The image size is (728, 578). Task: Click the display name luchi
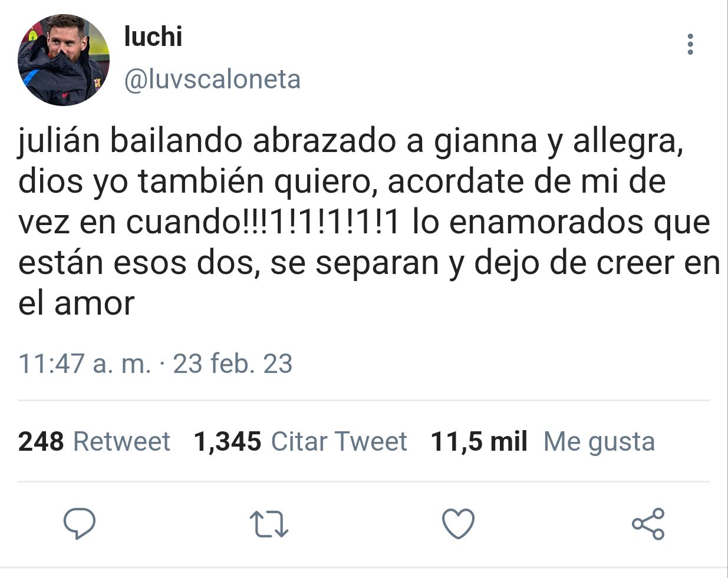(x=153, y=37)
